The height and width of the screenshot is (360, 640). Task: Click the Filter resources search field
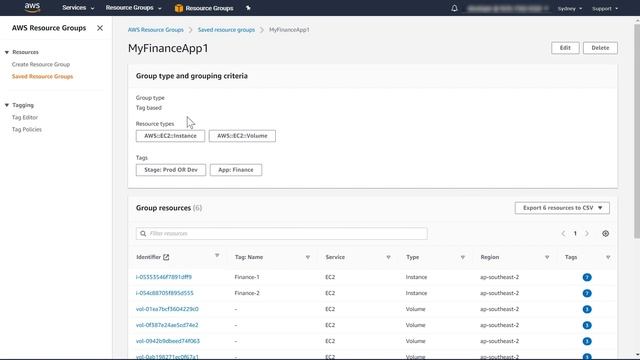pyautogui.click(x=282, y=233)
